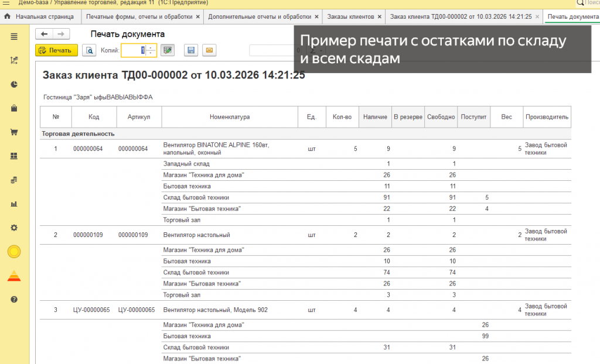Open the briefcase purchases section
The height and width of the screenshot is (364, 600).
14,108
